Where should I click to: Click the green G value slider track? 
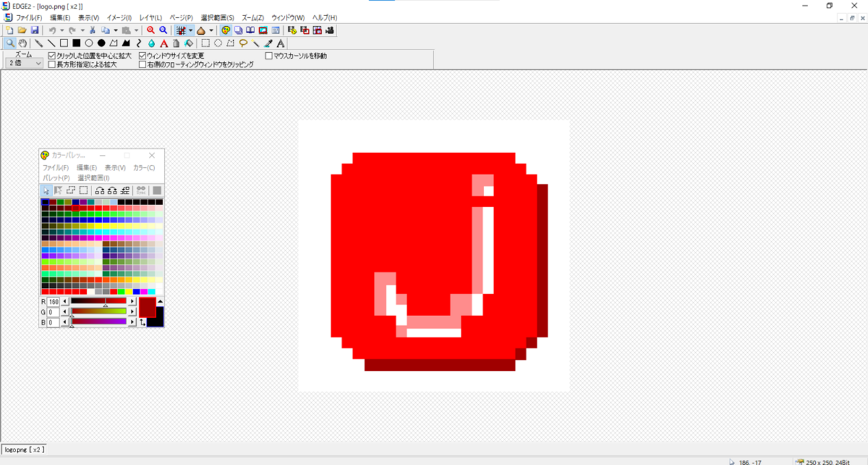click(x=98, y=311)
